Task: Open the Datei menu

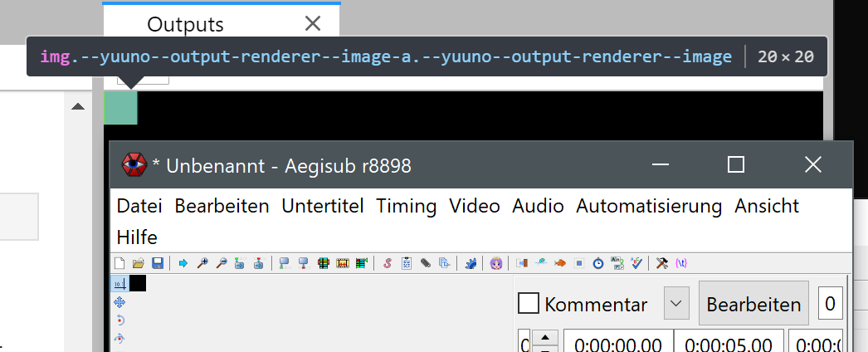Action: (139, 206)
